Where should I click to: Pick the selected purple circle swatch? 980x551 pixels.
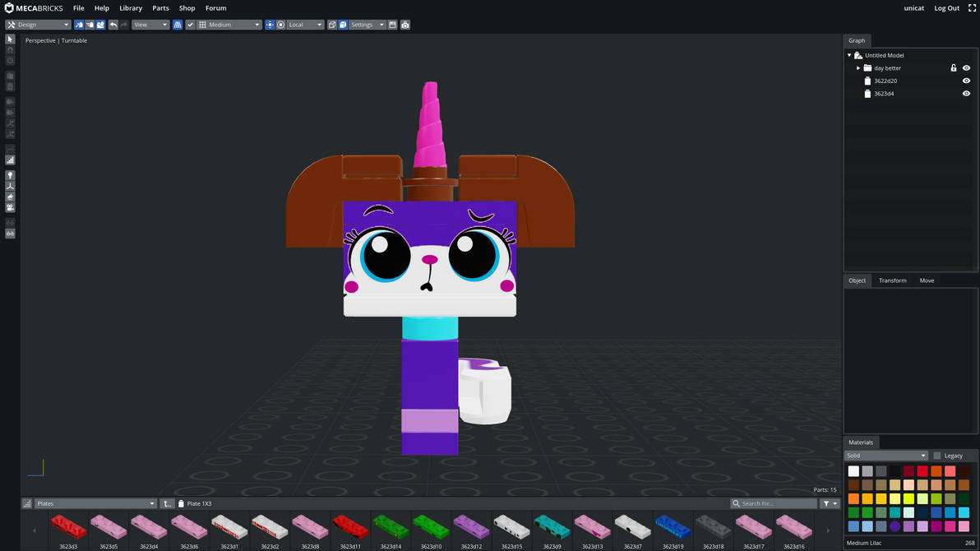pyautogui.click(x=895, y=526)
